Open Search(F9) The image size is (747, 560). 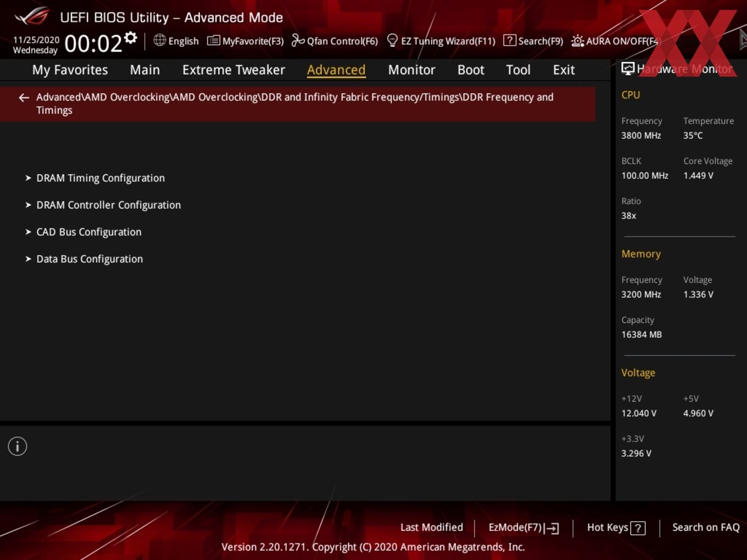(533, 41)
